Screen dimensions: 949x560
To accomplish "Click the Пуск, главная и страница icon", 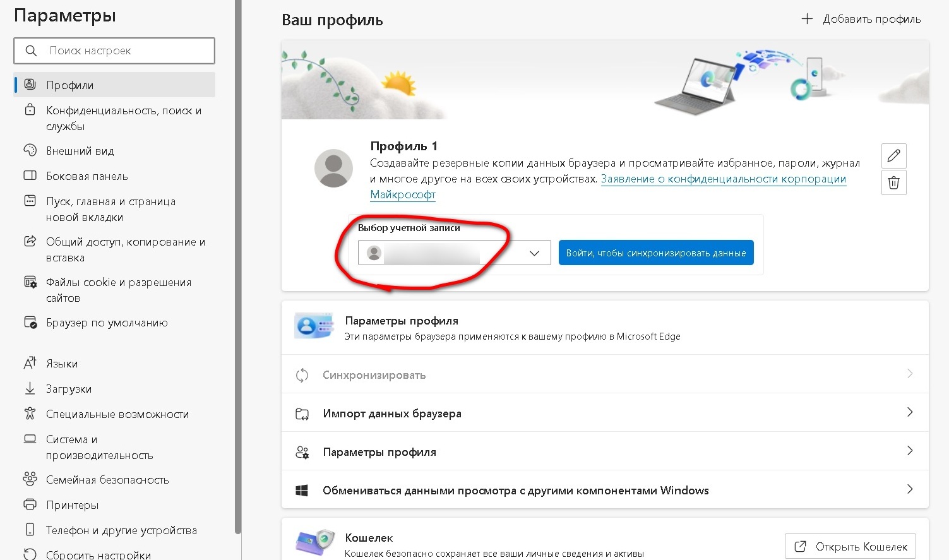I will pyautogui.click(x=30, y=201).
